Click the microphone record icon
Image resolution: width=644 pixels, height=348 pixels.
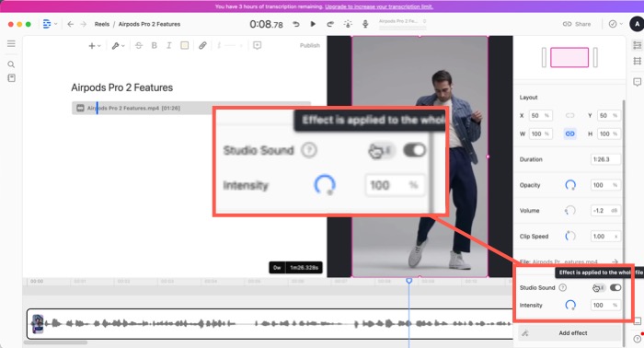point(365,24)
